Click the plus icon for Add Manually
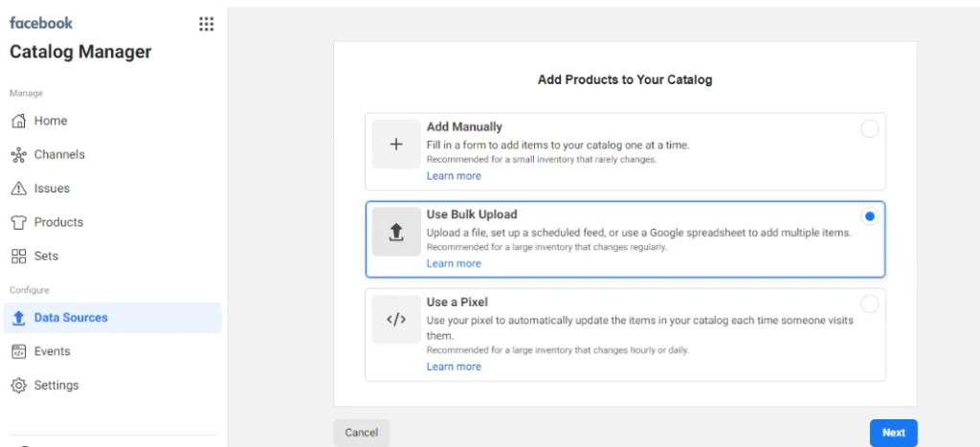This screenshot has height=447, width=980. pyautogui.click(x=396, y=145)
